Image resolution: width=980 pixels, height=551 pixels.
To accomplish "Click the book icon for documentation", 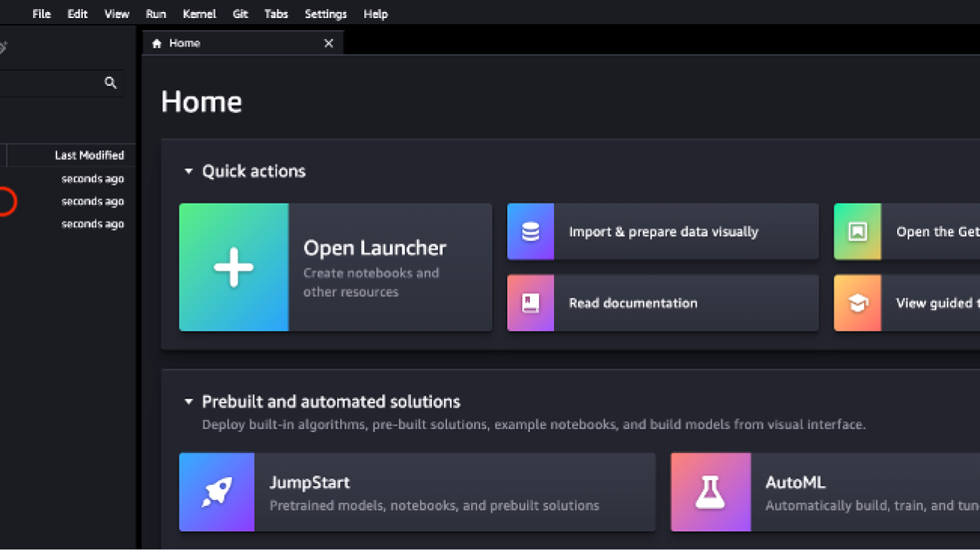I will click(x=531, y=303).
